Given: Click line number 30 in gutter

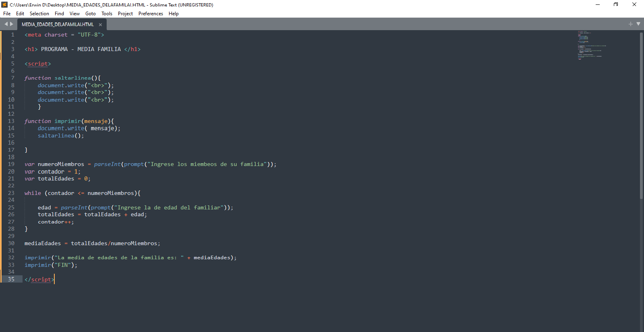Looking at the screenshot, I should (x=11, y=243).
